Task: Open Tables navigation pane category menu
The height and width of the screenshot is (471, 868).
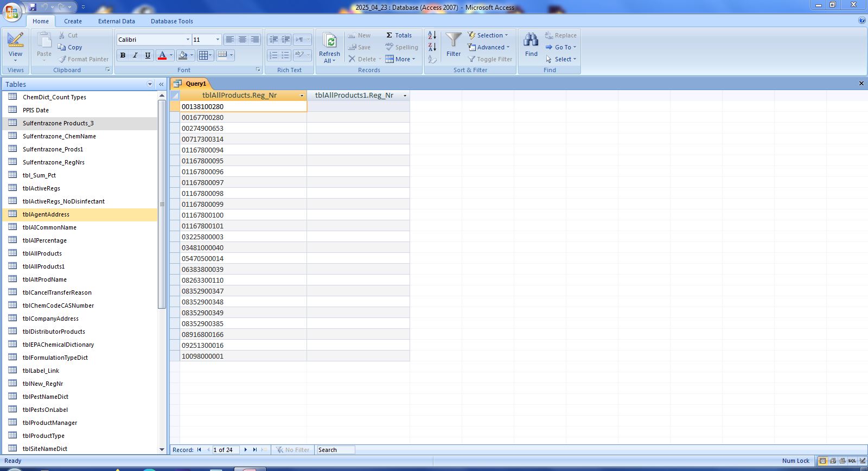Action: pos(150,84)
